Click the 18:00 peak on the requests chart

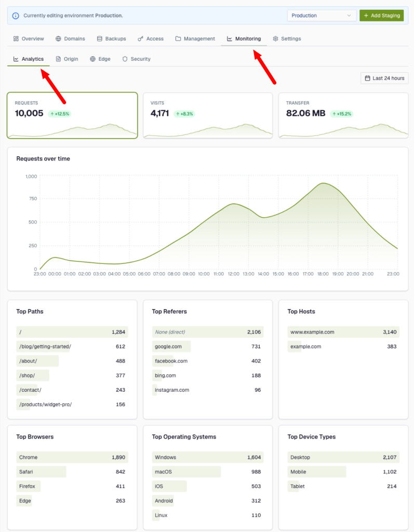coord(323,183)
